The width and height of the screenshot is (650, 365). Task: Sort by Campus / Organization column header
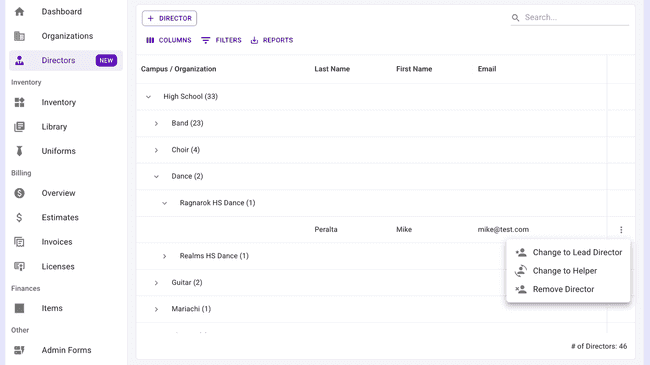tap(179, 69)
